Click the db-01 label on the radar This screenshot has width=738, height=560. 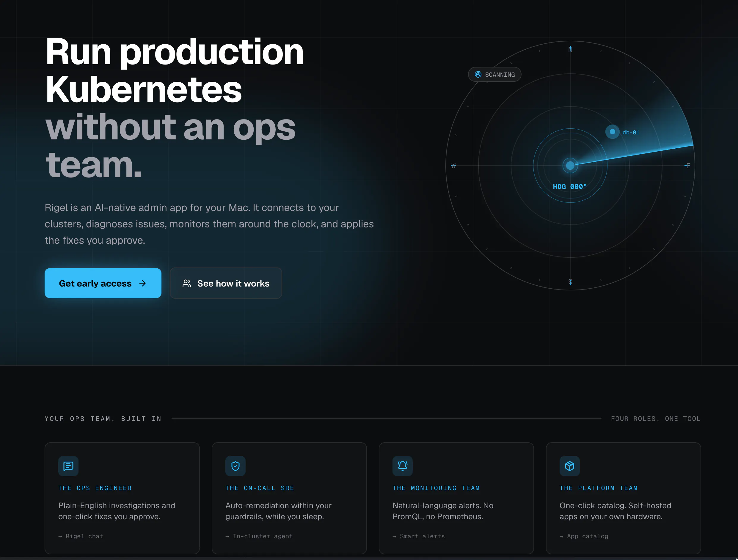[x=631, y=132]
